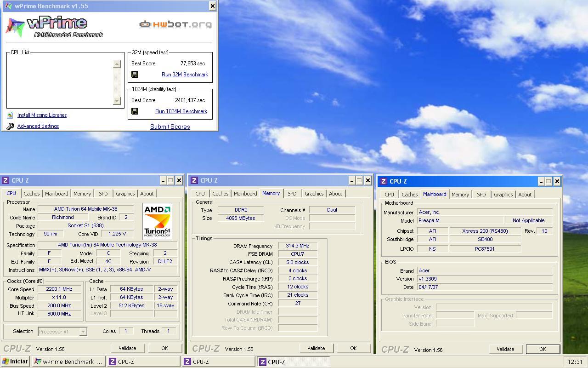Click the save icon beside Run 1024M Benchmark
Viewport: 588px width, 368px height.
135,111
